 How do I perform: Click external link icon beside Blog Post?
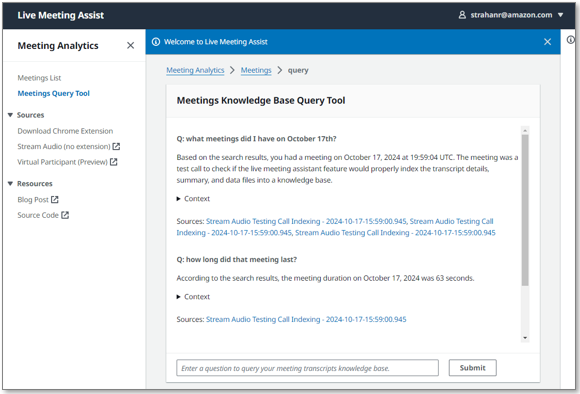coord(55,199)
